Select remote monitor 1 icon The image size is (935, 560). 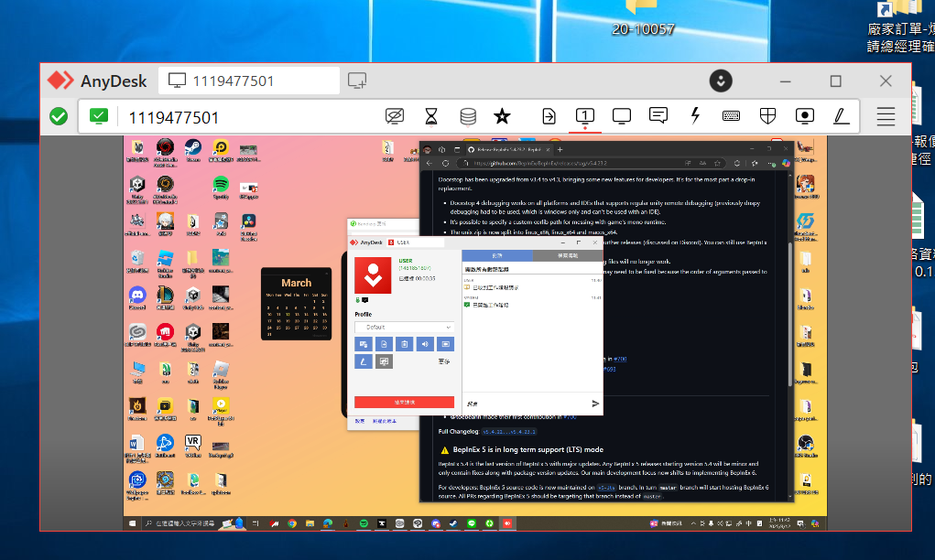585,115
